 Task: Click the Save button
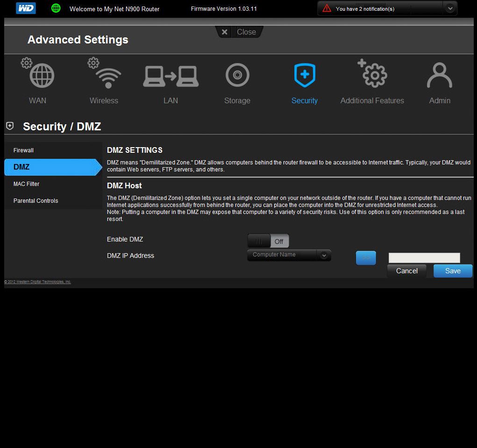tap(453, 271)
